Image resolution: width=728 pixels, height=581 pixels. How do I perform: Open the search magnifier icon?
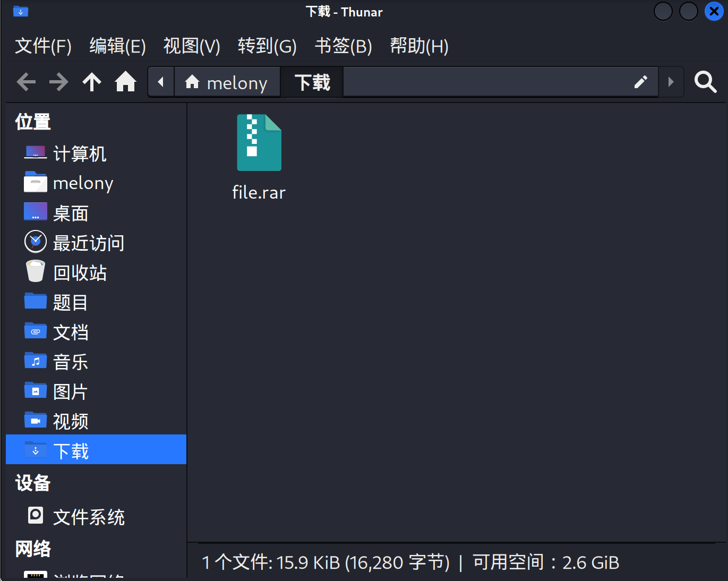[x=705, y=82]
